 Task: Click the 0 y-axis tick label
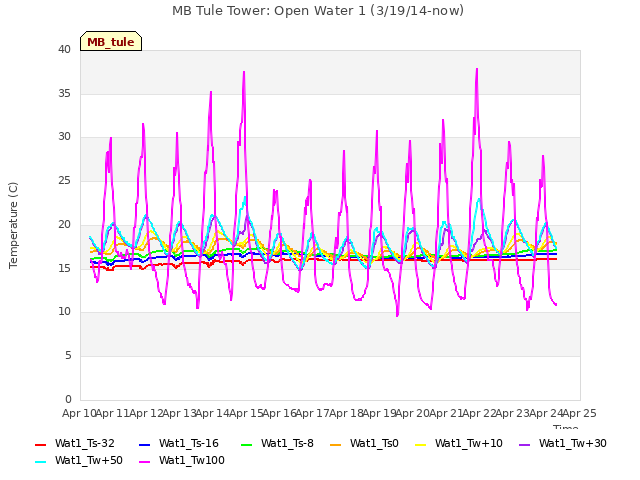pos(68,399)
